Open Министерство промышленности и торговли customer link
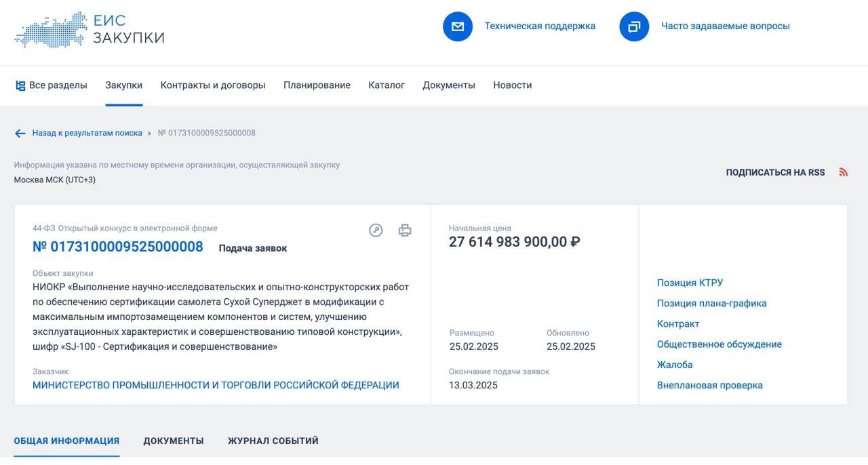 coord(216,385)
